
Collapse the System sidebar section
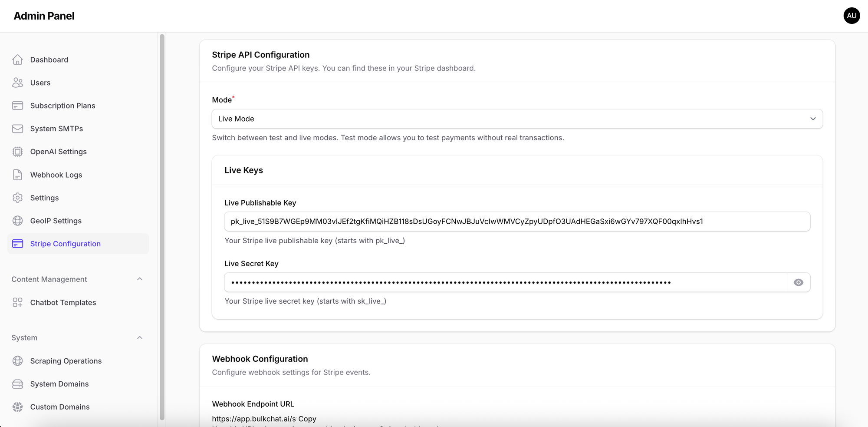pos(139,338)
